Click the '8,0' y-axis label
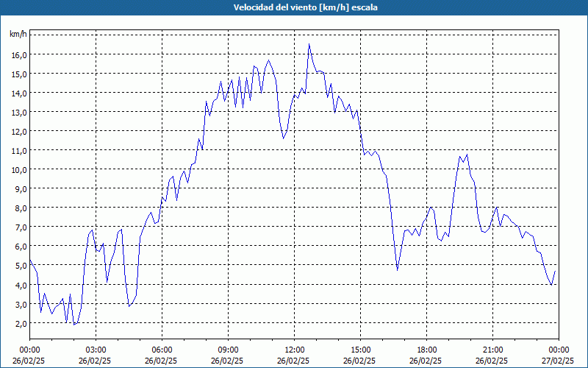 tap(21, 208)
